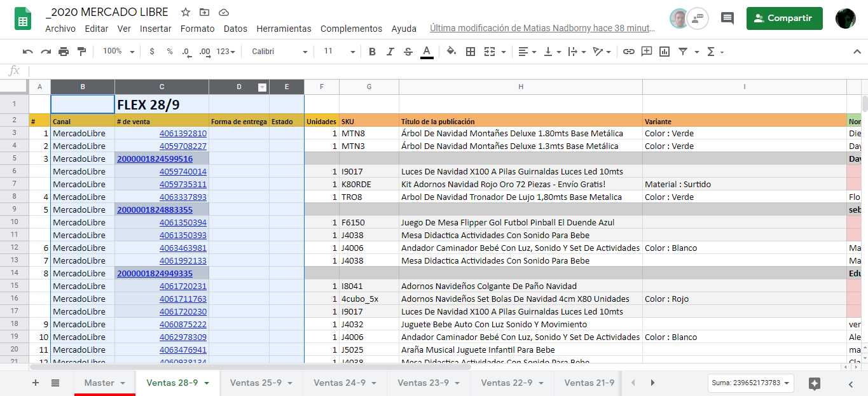Toggle bold formatting

tap(373, 52)
